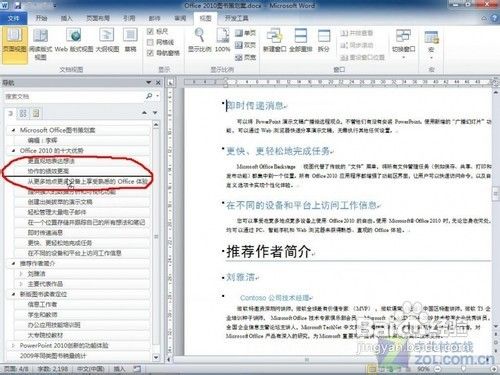Open the 显示比例 zoom dialog
This screenshot has width=500, height=375.
click(200, 41)
